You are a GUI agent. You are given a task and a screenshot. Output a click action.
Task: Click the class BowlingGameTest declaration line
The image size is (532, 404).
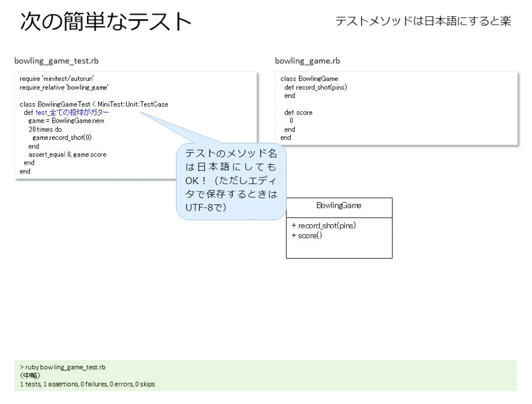[x=94, y=104]
